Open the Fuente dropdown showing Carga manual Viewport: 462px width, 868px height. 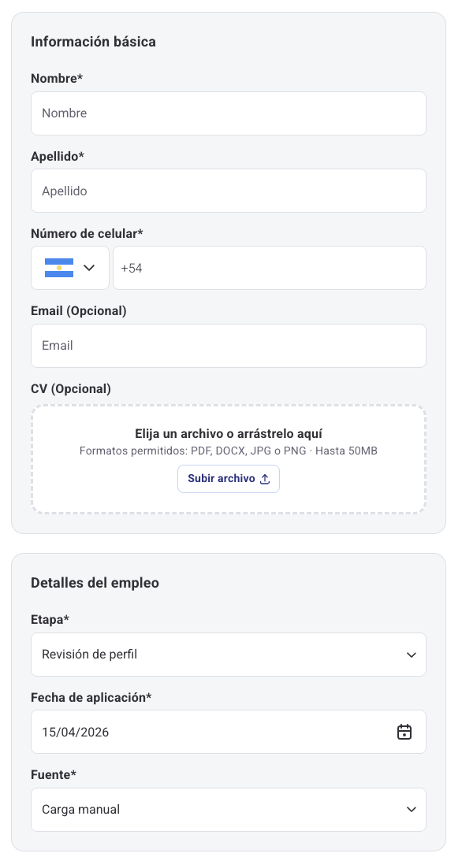(229, 809)
